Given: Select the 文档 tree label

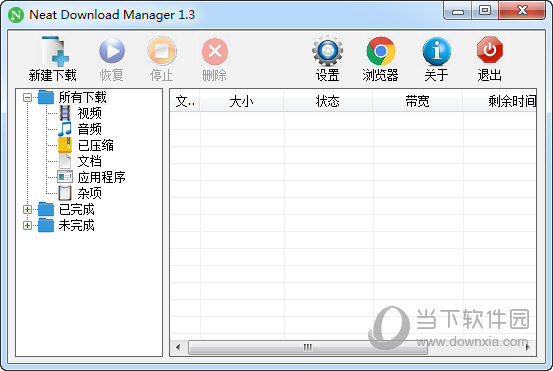Looking at the screenshot, I should (x=90, y=161).
